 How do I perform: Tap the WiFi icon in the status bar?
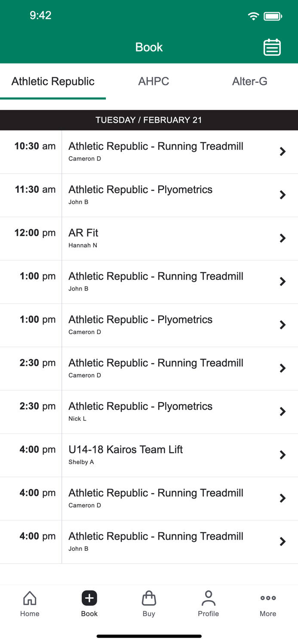(253, 15)
